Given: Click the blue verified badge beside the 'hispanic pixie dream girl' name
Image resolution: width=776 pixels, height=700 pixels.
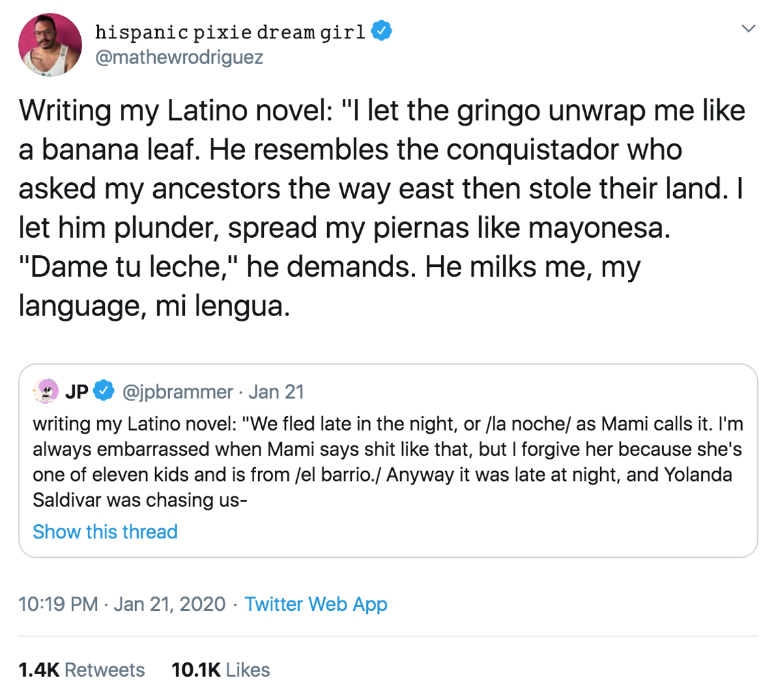Looking at the screenshot, I should [382, 31].
